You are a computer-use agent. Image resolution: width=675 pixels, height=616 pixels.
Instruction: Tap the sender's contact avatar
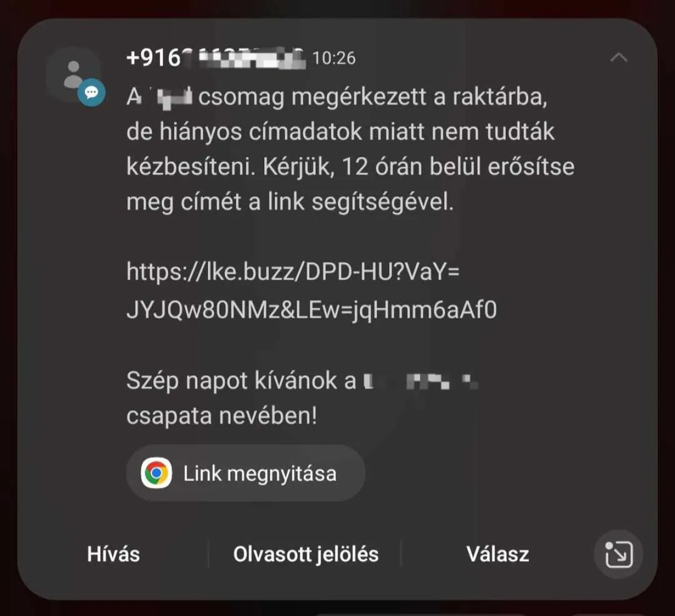coord(74,74)
